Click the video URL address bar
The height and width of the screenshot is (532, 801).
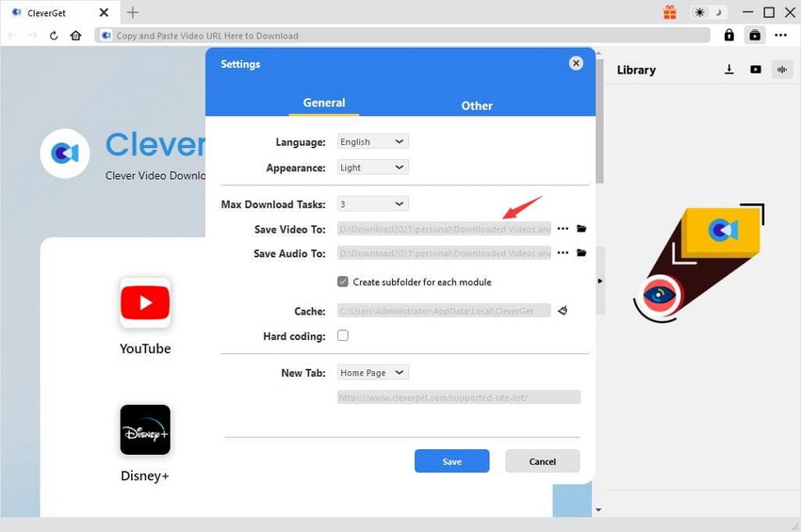click(x=402, y=35)
